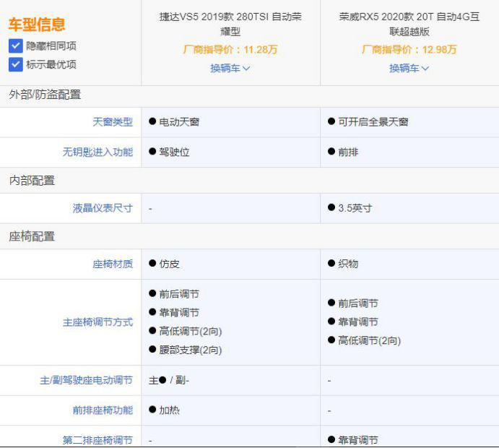Screen dimensions: 499x448
Task: Click the 液晶仪表尺寸 row label
Action: (x=103, y=208)
